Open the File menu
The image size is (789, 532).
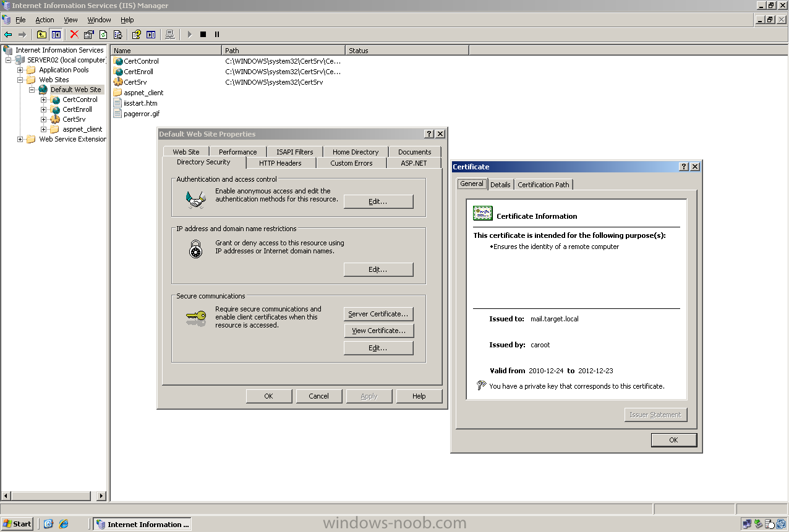[20, 20]
